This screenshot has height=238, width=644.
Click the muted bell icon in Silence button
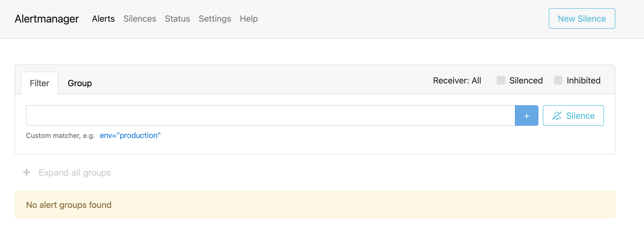click(x=557, y=116)
